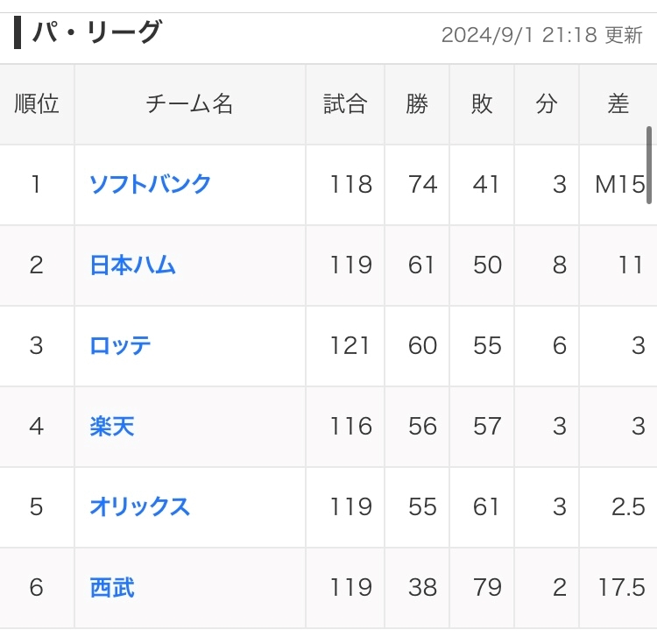Select the 試合 column header
The width and height of the screenshot is (657, 644).
pos(345,104)
